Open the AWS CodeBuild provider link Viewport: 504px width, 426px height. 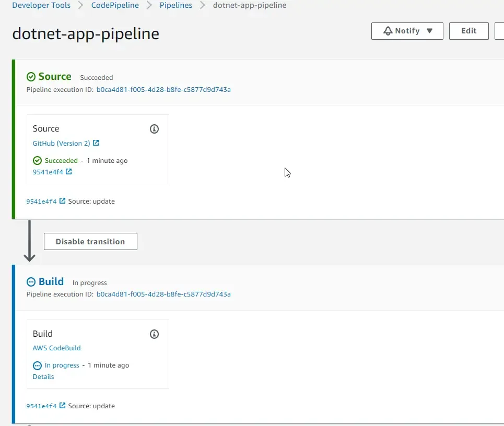click(56, 348)
